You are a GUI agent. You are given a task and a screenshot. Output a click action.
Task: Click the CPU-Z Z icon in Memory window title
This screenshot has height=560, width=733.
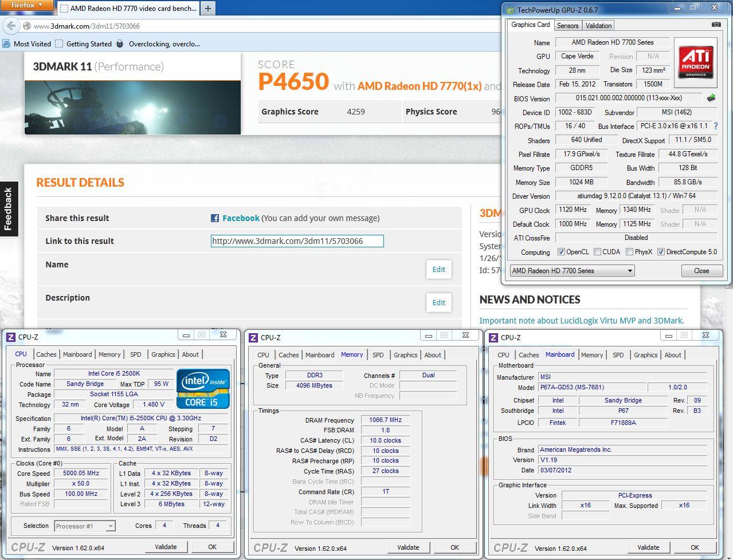[252, 338]
